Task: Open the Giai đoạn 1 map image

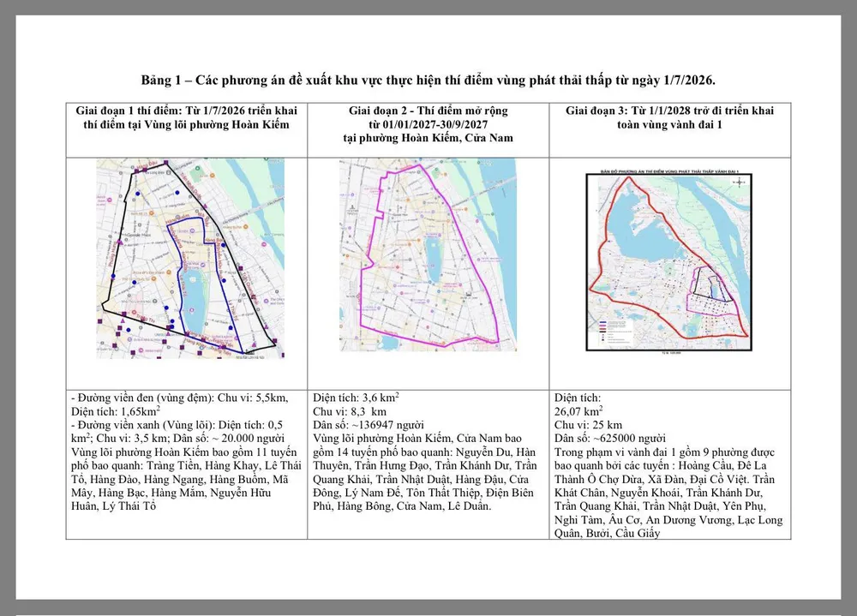Action: [x=189, y=257]
